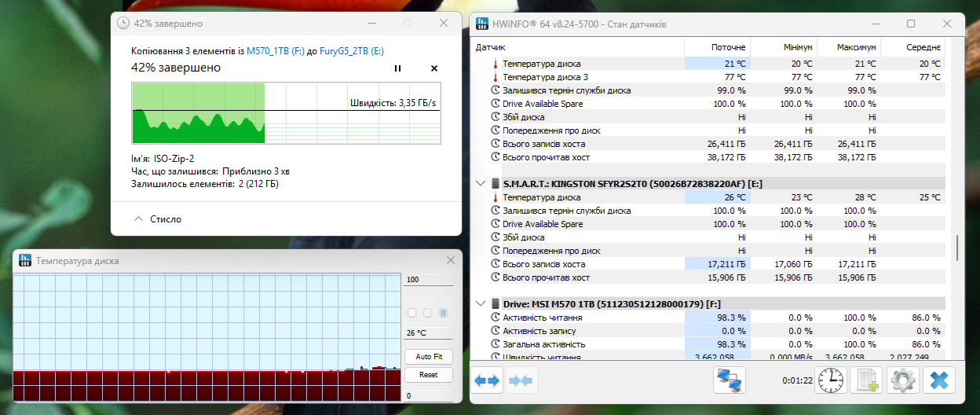Pick the white graph color swatch
The height and width of the screenshot is (415, 980).
412,313
